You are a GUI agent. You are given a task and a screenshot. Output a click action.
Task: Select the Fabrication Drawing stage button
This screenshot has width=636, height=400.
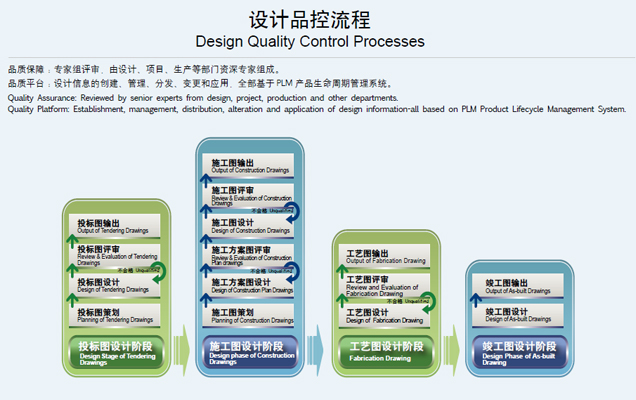pos(386,351)
